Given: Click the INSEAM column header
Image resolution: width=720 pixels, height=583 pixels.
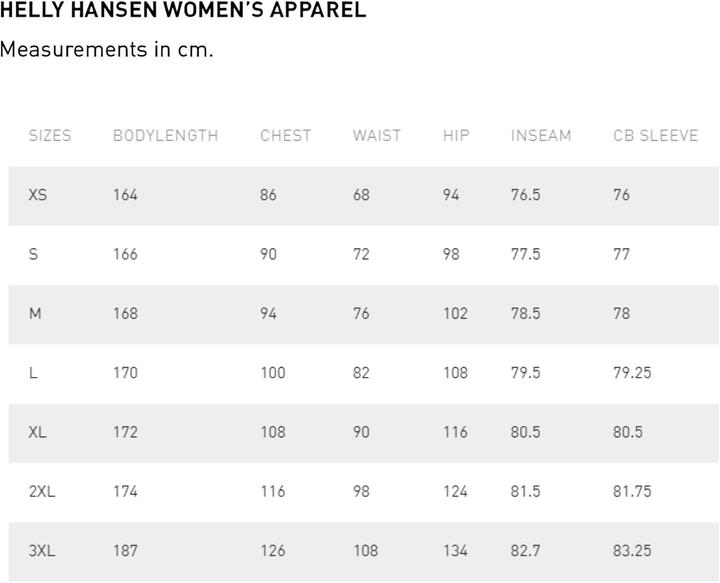Looking at the screenshot, I should [541, 136].
